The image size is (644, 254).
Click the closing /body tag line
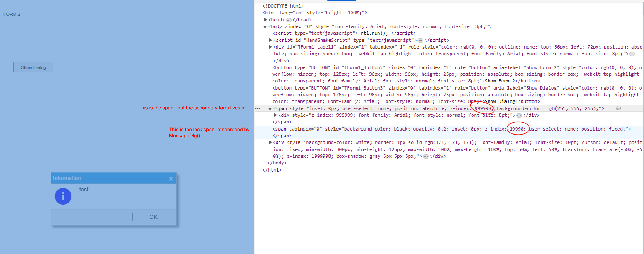click(x=277, y=163)
